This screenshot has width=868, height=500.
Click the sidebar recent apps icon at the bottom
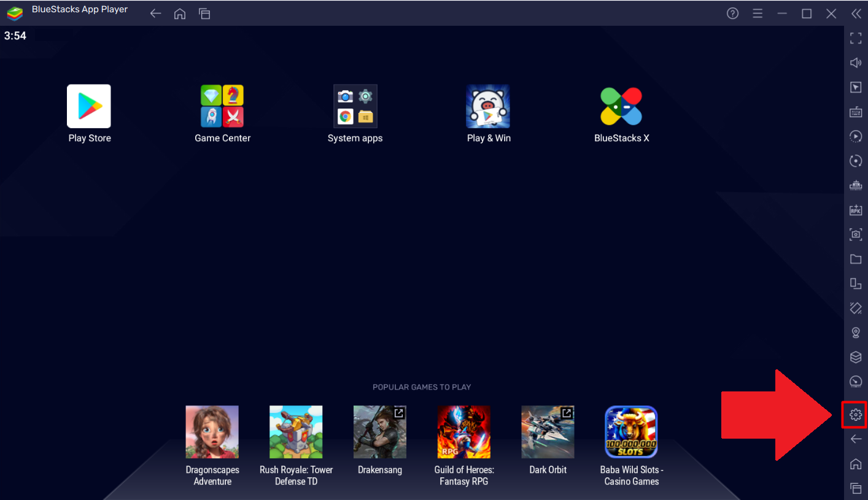coord(856,488)
